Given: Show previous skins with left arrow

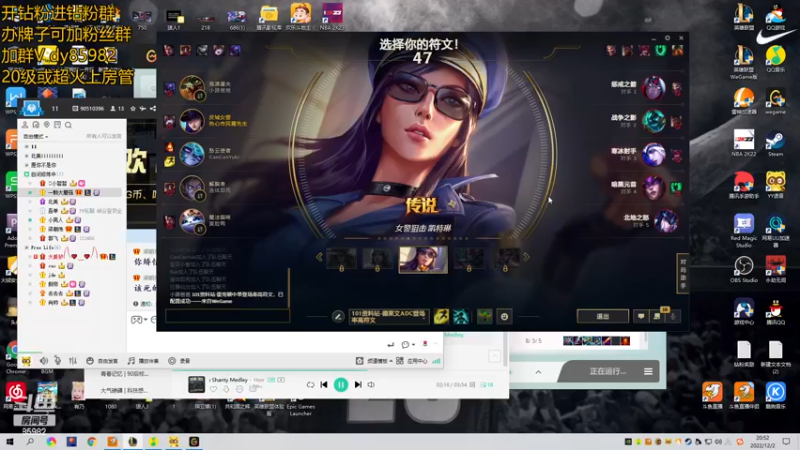Looking at the screenshot, I should tap(319, 257).
